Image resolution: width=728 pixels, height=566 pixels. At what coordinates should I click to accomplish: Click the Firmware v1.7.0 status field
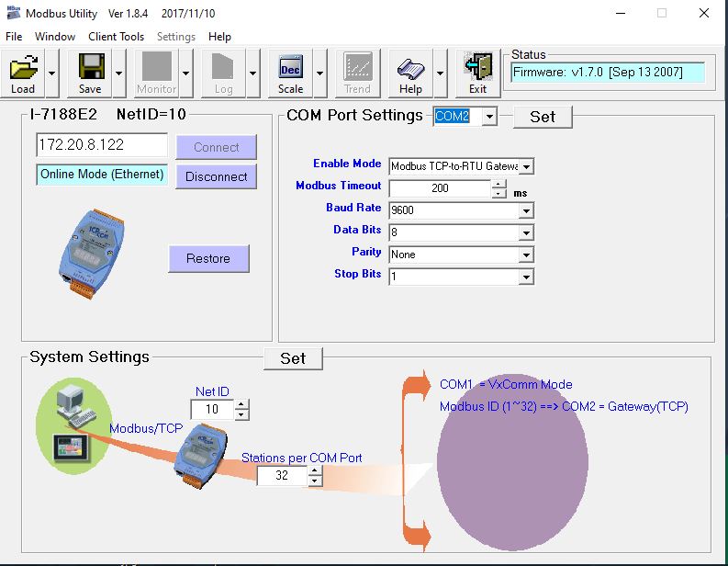[x=608, y=73]
